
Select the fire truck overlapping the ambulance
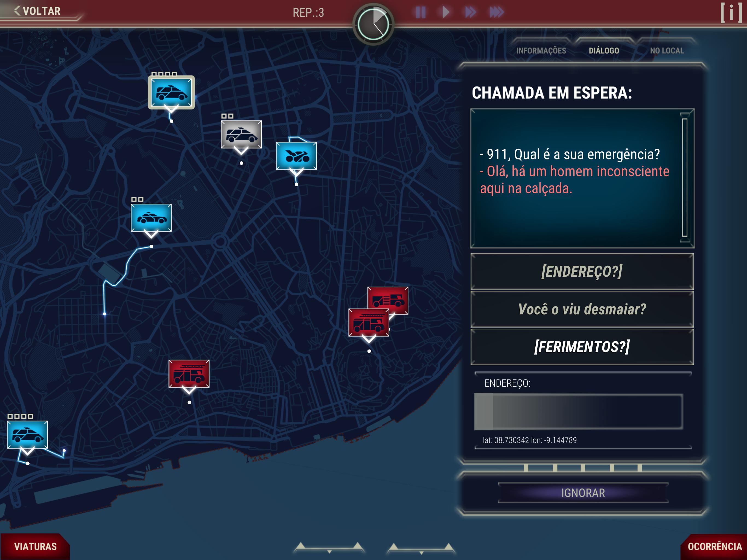[x=369, y=323]
